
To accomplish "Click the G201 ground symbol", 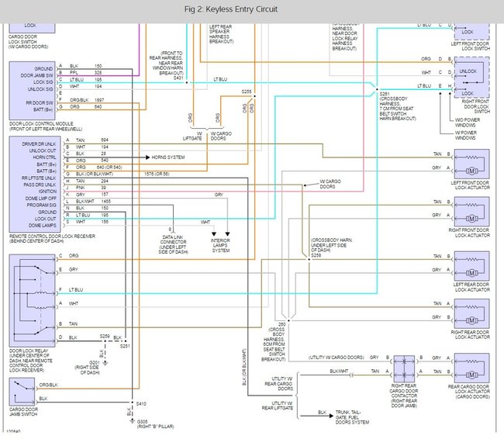I will click(105, 363).
